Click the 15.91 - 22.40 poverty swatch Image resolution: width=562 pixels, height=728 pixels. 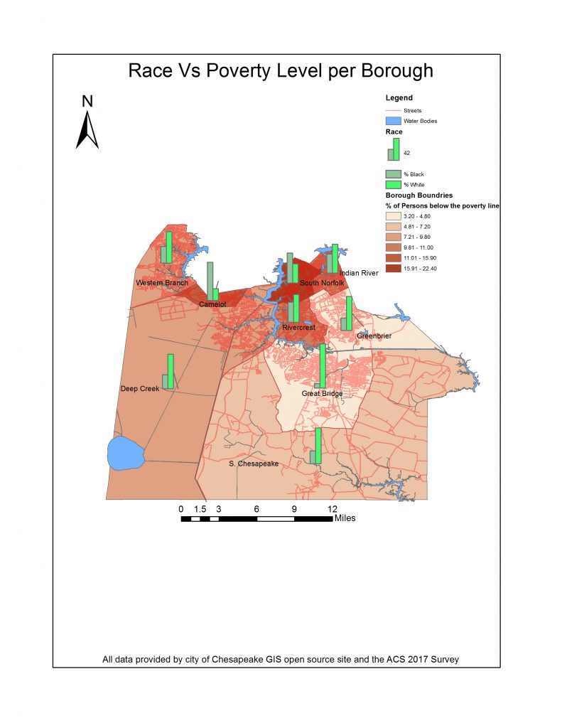393,268
